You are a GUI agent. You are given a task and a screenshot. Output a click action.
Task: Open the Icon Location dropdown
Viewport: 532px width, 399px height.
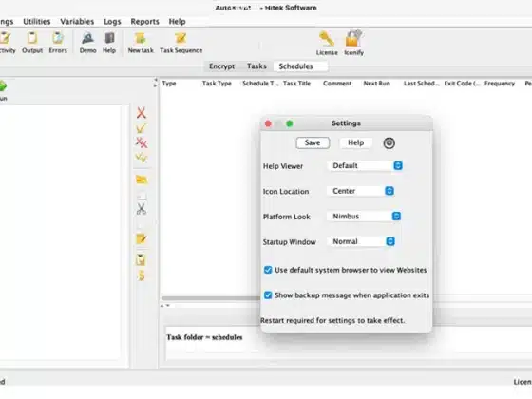click(x=361, y=191)
